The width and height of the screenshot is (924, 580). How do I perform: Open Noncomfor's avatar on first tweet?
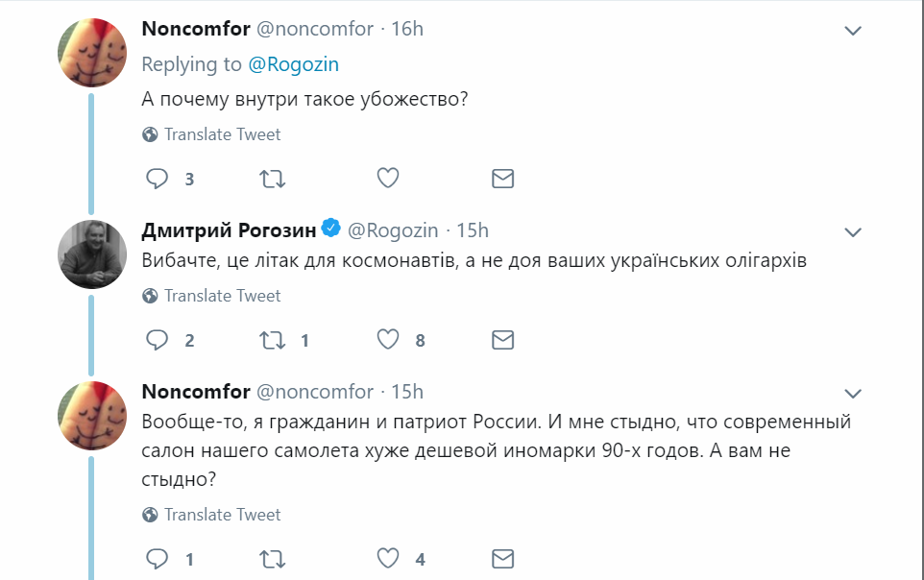pos(93,53)
